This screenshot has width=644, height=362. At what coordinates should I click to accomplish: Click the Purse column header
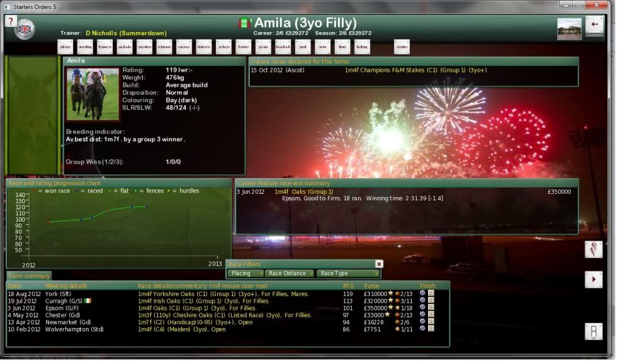[x=371, y=286]
